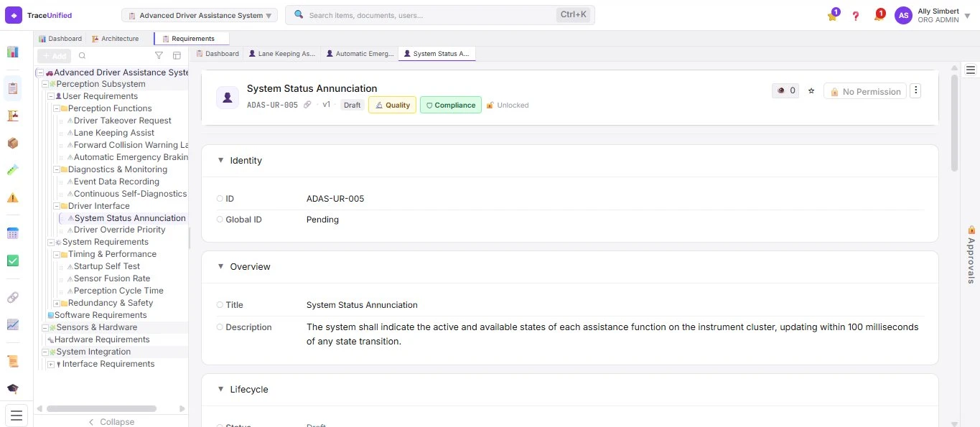The image size is (980, 427).
Task: Select Event Data Recording in the tree
Action: tap(116, 182)
